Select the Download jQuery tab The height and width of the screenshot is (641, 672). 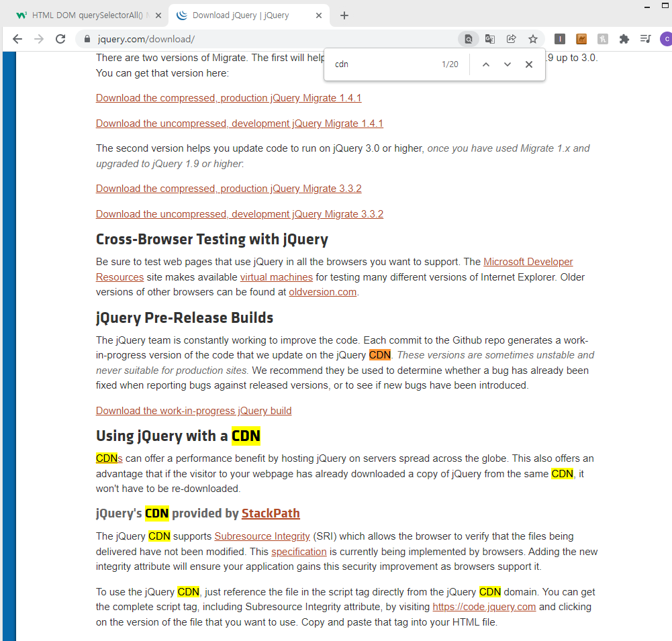pos(248,15)
